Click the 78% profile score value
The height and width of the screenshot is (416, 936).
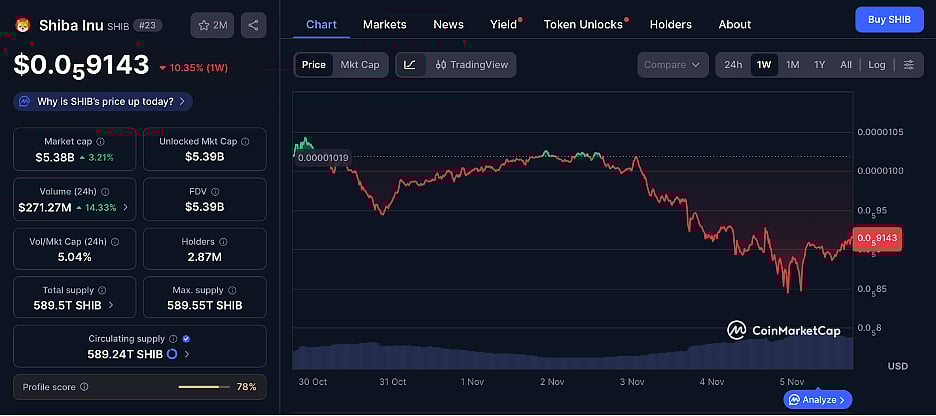[x=247, y=387]
